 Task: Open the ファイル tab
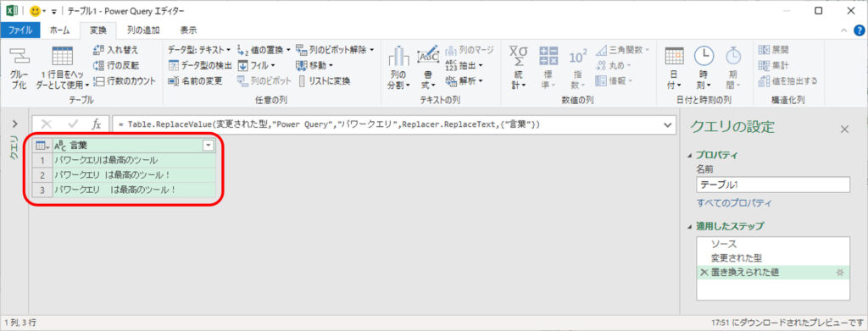[x=20, y=30]
